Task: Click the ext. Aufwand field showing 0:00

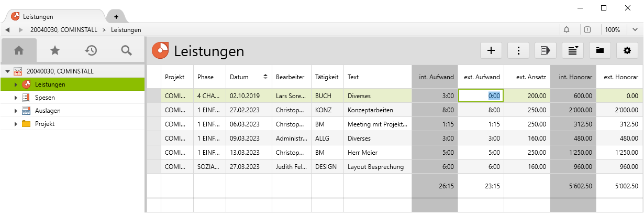Action: [481, 96]
